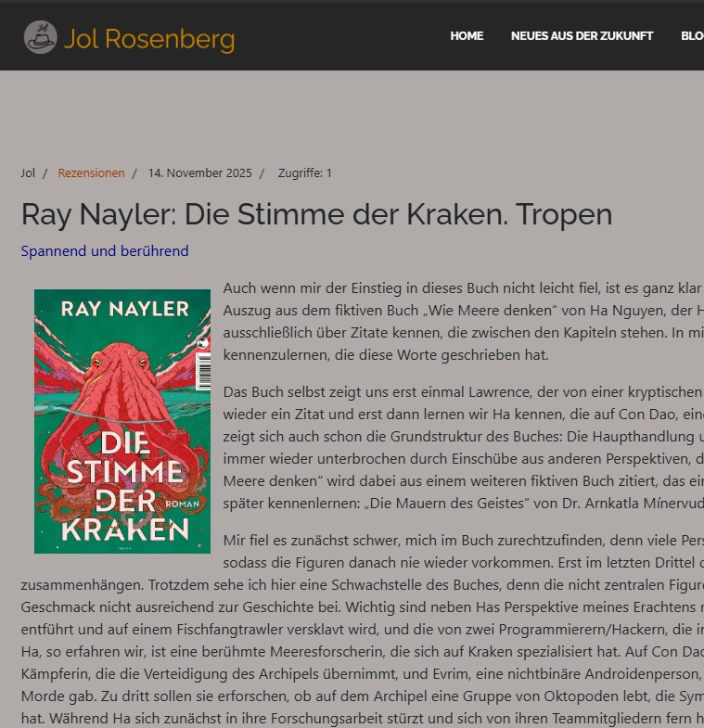704x728 pixels.
Task: Open the NEUES AUS DER ZUKUNFT menu
Action: pos(582,36)
